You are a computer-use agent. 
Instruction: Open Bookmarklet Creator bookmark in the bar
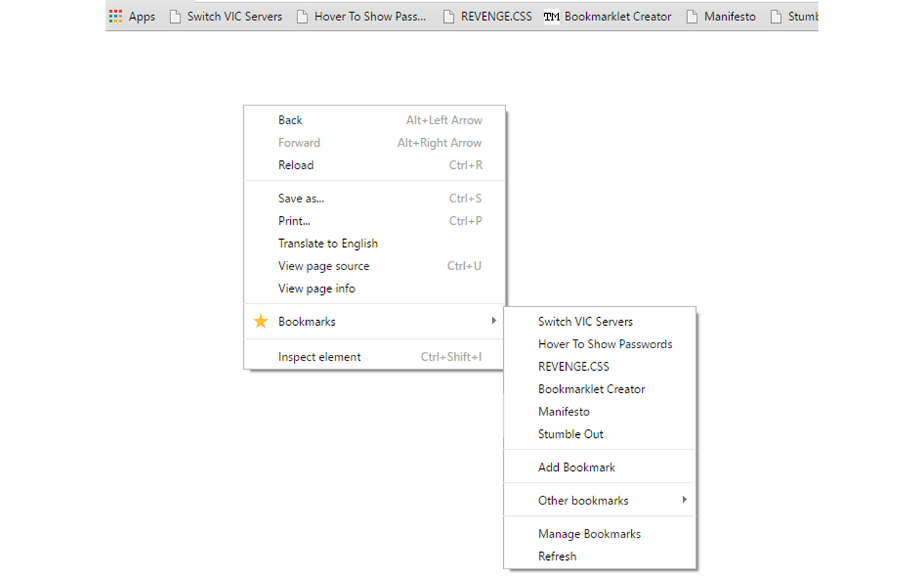tap(618, 16)
